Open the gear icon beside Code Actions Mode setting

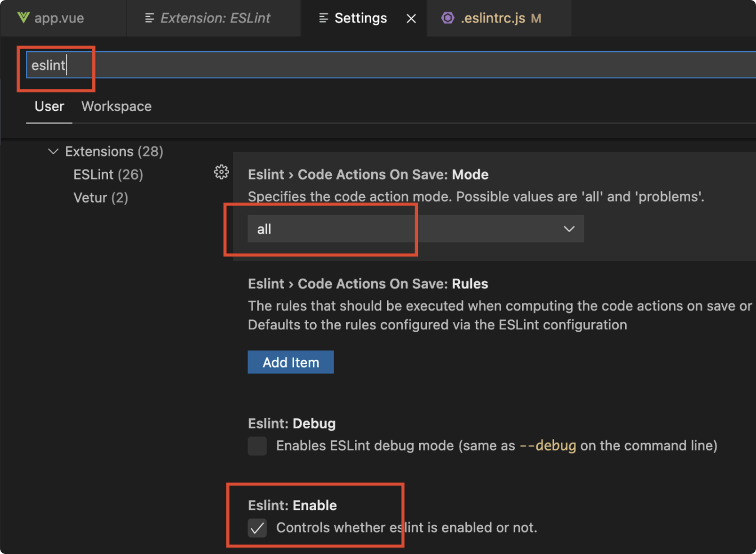point(222,172)
